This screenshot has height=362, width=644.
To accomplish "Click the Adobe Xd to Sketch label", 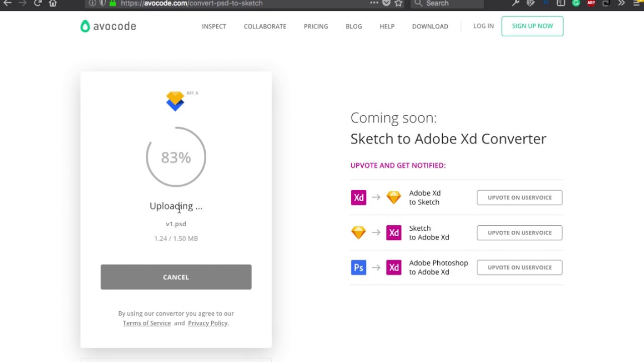I will (425, 198).
